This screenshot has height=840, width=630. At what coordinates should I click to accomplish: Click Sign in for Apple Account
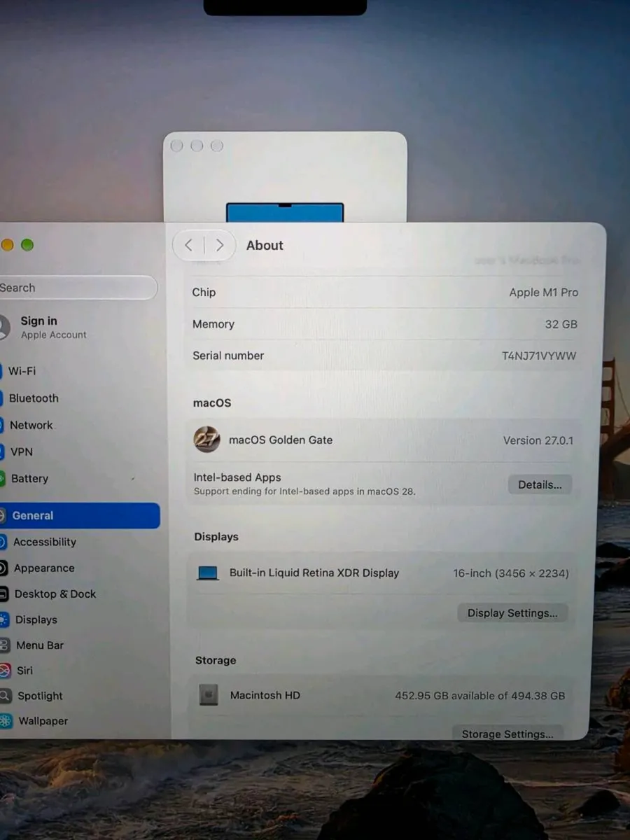click(39, 321)
